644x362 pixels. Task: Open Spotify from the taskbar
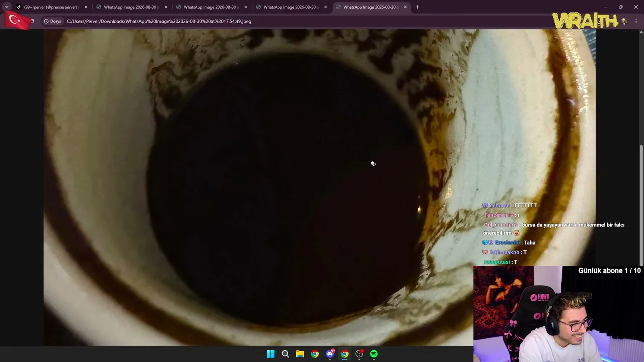(x=374, y=354)
